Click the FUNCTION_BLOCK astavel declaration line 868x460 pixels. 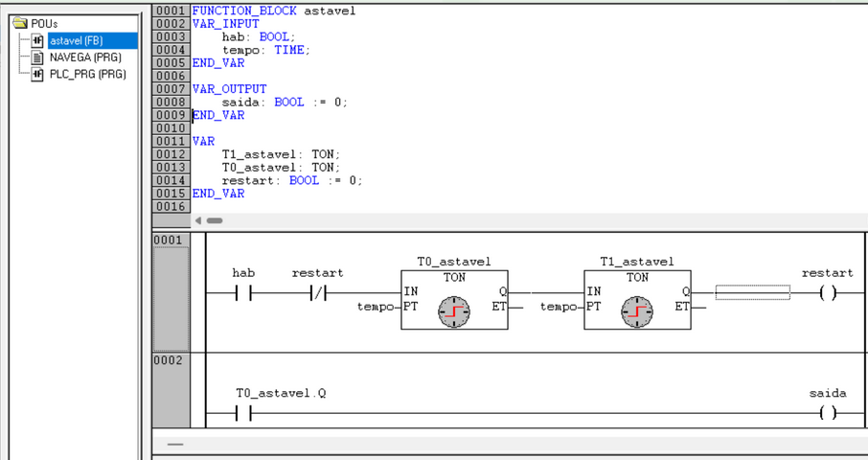[x=274, y=11]
